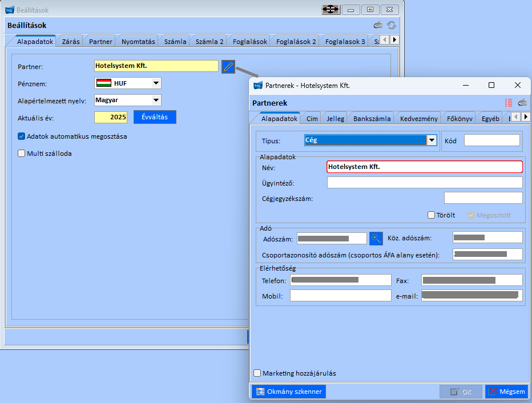Minimize the Beállítások window
This screenshot has height=403, width=532.
(351, 10)
